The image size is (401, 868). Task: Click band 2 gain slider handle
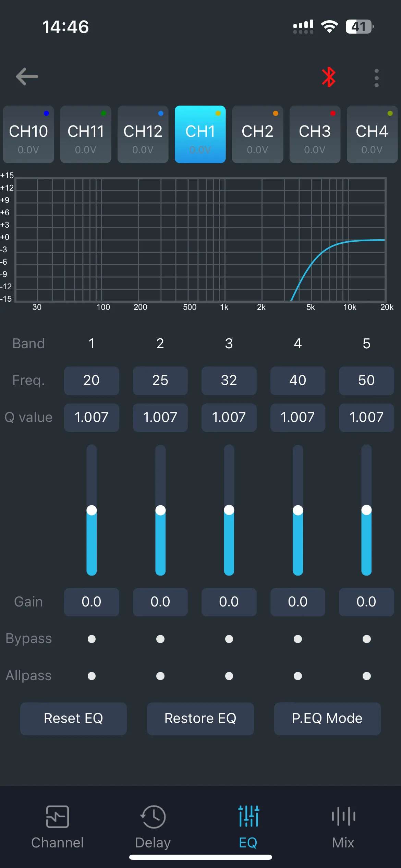click(160, 510)
